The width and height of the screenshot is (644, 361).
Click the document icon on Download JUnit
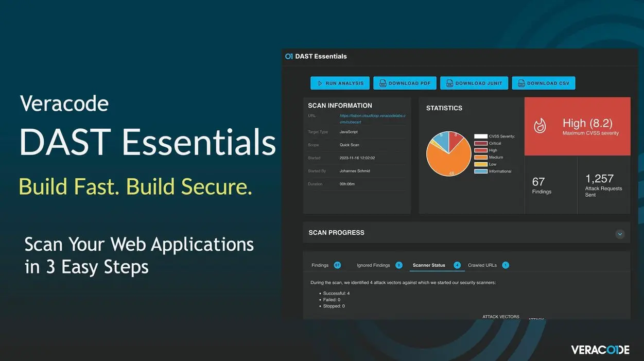click(x=449, y=83)
